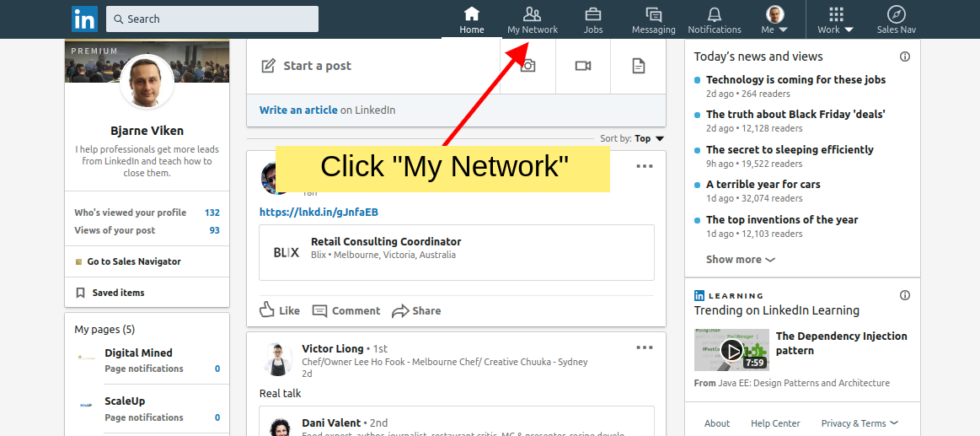Open Victor Liong's profile name

[x=333, y=348]
